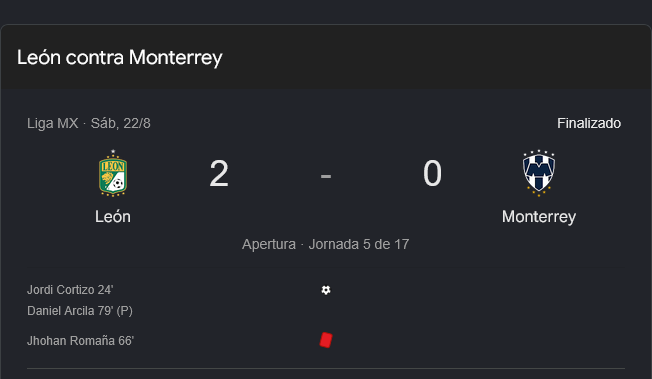
Task: Click the red card icon
Action: (x=326, y=340)
